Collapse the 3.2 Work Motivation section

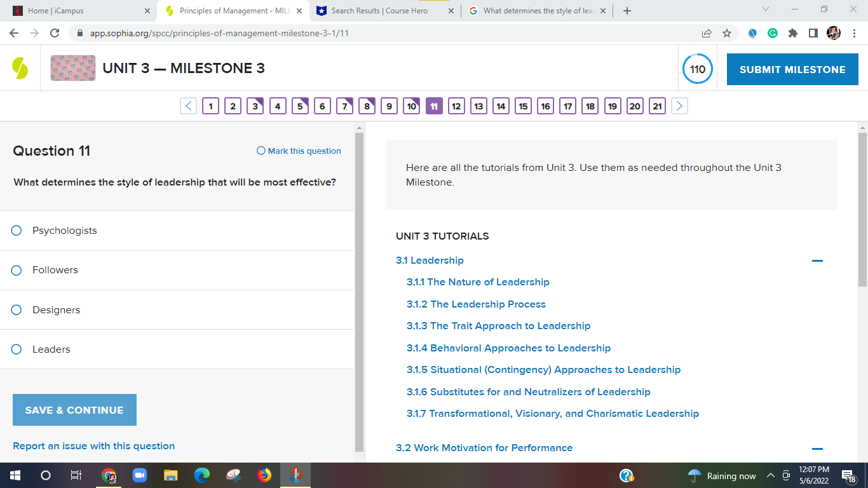click(817, 448)
